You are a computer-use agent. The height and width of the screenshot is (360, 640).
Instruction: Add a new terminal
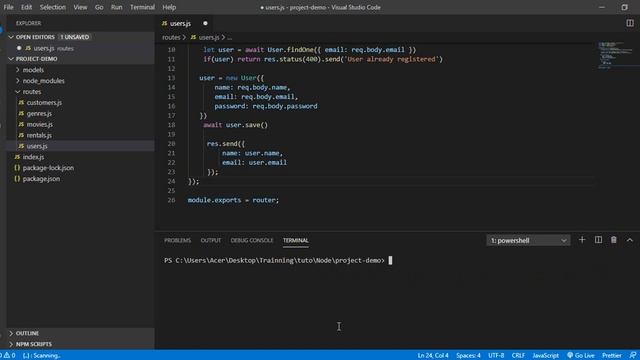tap(582, 240)
